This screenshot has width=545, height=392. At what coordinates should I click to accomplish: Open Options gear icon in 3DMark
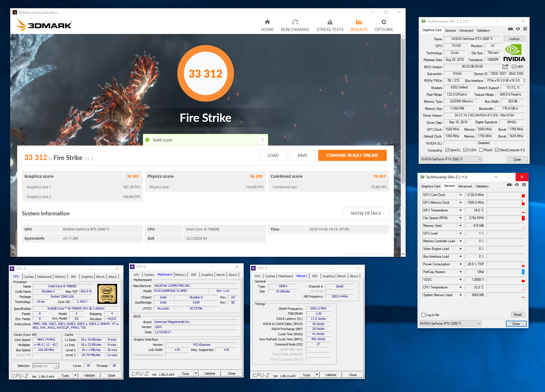pyautogui.click(x=384, y=22)
